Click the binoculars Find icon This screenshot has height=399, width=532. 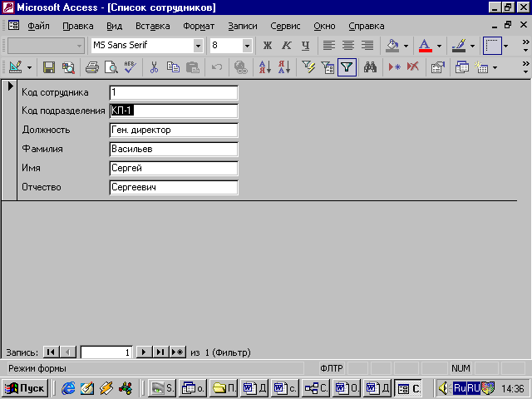click(x=371, y=67)
